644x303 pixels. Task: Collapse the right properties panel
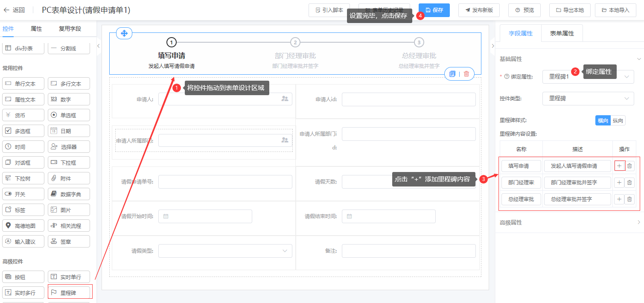(x=492, y=46)
